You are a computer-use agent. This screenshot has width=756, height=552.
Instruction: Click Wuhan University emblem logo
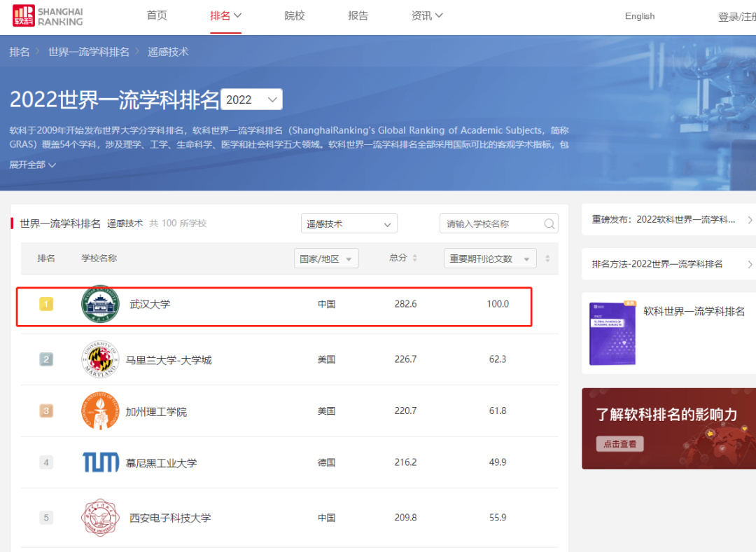(x=100, y=304)
